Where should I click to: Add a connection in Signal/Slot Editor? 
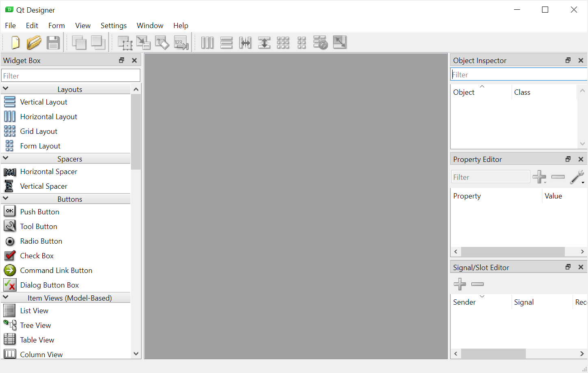click(460, 284)
